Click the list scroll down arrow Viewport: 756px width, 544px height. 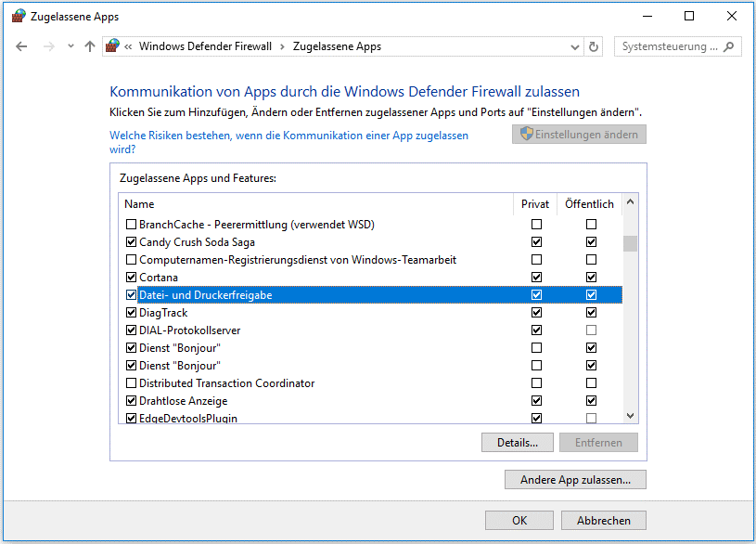pos(630,416)
